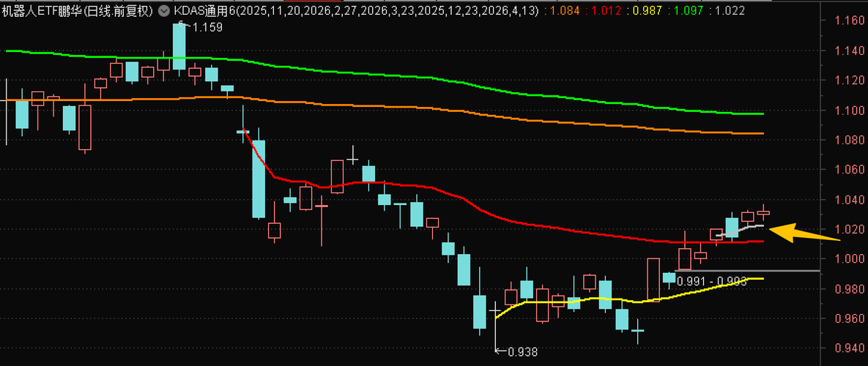
Task: Select the gray horizontal gap line at 0.991
Action: [747, 270]
